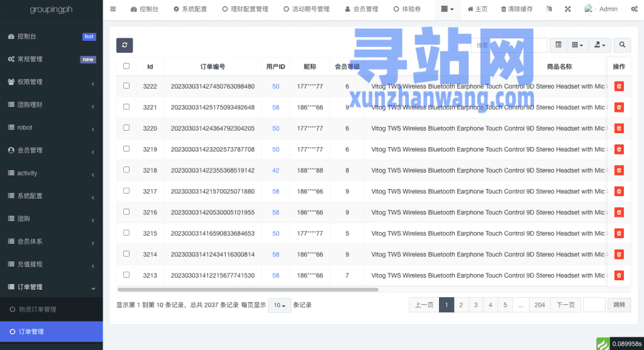Expand 充值提现 in sidebar

(x=52, y=265)
